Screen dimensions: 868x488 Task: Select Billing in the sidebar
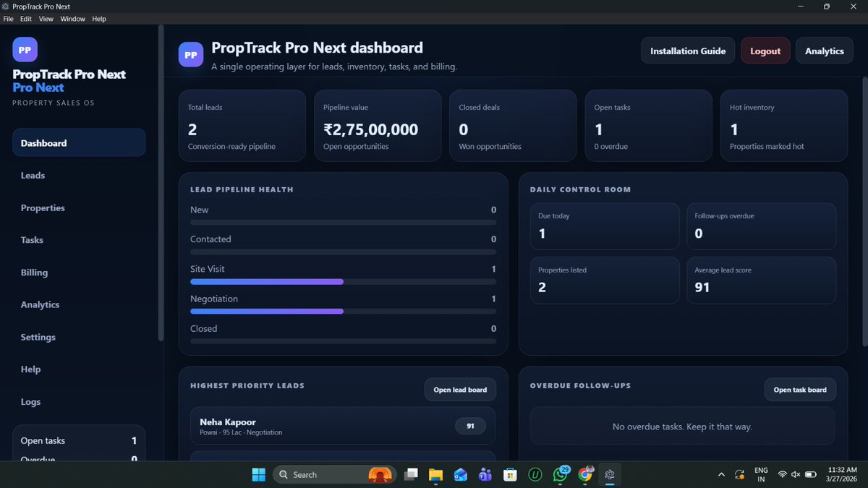tap(79, 273)
